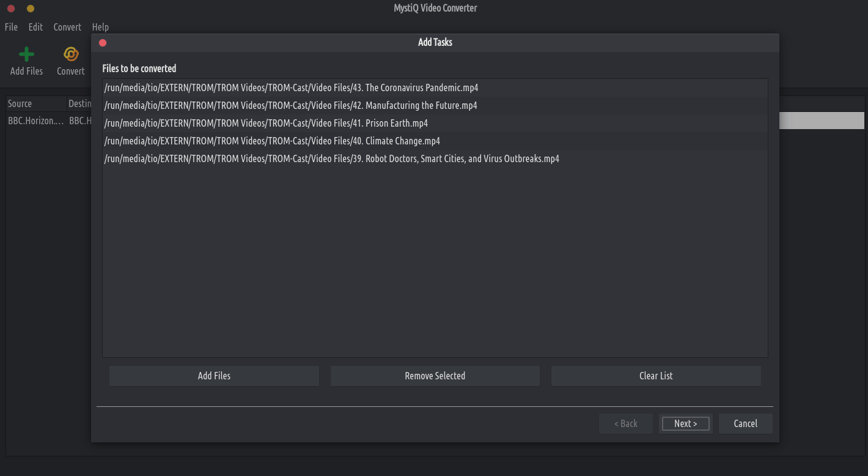Open the Edit menu
Viewport: 868px width, 476px height.
coord(35,27)
